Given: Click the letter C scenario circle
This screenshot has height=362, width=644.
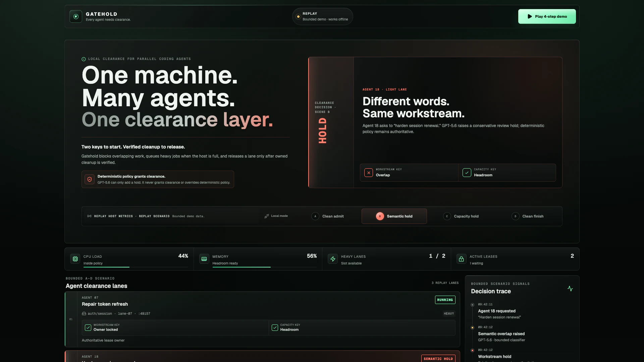Looking at the screenshot, I should pyautogui.click(x=447, y=216).
